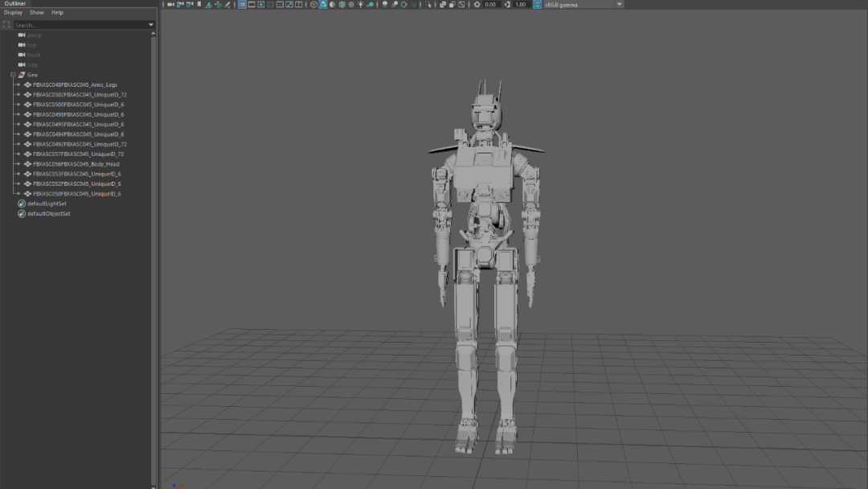This screenshot has height=489, width=868.
Task: Select the FBXASC048FBXASC045_Arms_Legs mesh
Action: click(x=76, y=84)
